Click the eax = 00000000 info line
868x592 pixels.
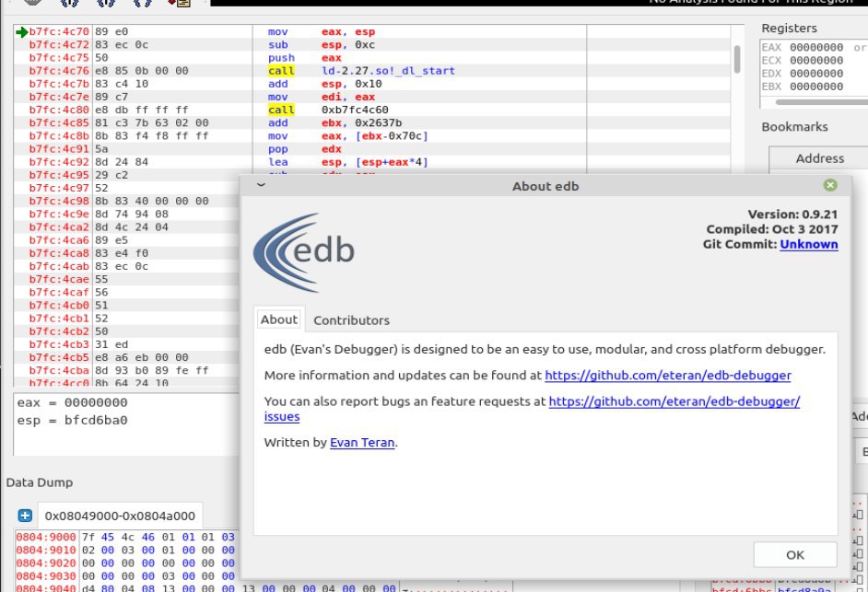[73, 402]
